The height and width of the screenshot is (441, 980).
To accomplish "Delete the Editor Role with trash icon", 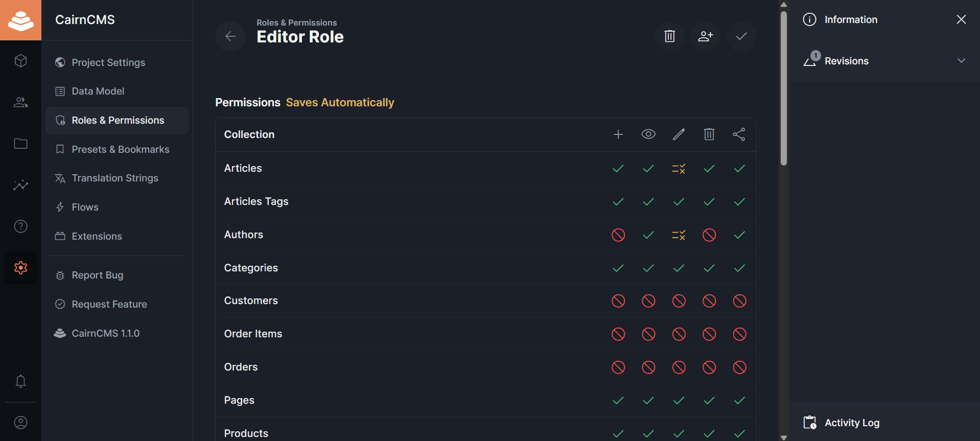I will [669, 36].
